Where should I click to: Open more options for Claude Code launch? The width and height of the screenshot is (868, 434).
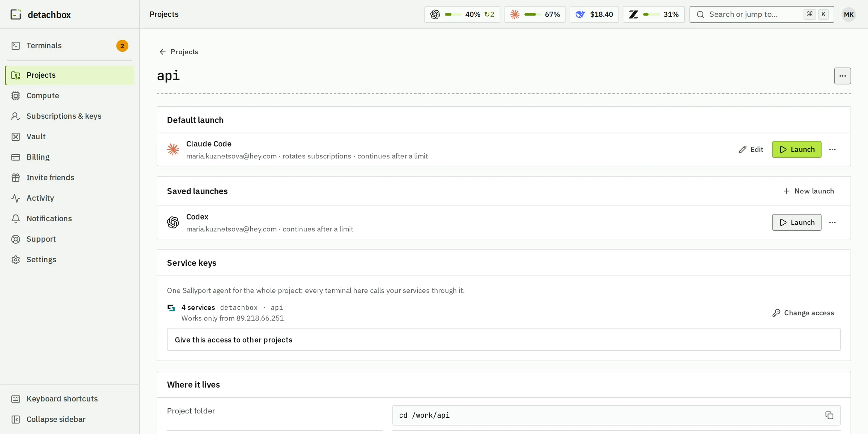pos(832,149)
